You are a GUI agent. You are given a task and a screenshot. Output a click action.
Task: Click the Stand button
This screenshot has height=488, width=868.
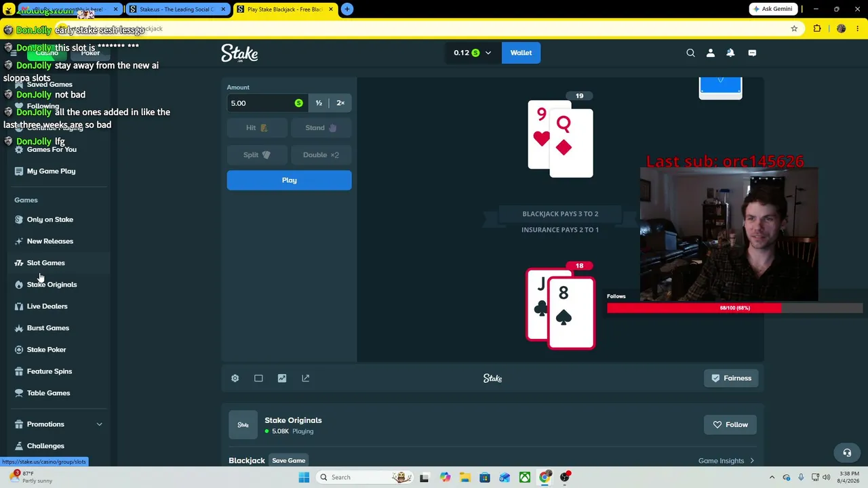pos(321,127)
